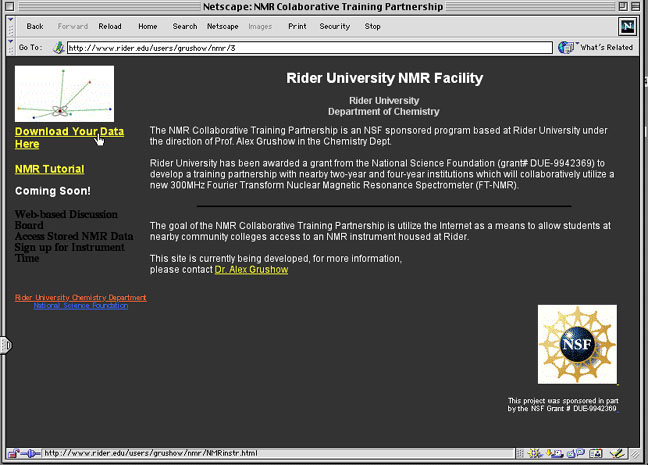This screenshot has height=465, width=648.
Task: Click the location bookmark icon beside Go To
Action: coord(58,47)
